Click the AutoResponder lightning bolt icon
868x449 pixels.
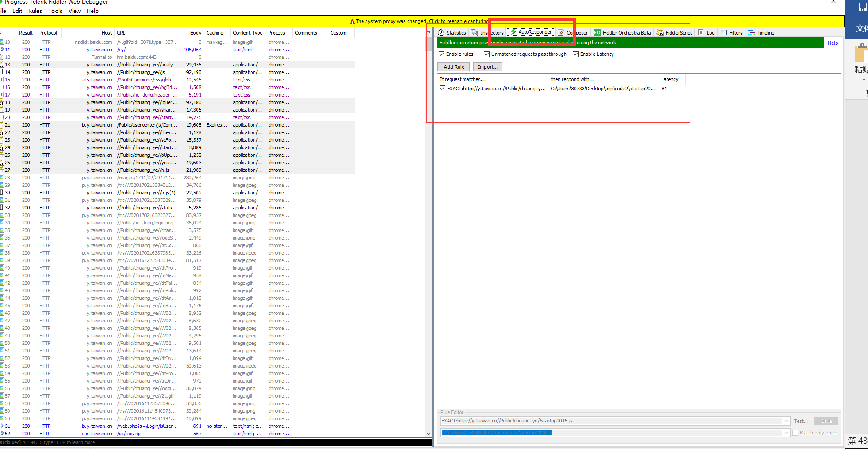(513, 32)
